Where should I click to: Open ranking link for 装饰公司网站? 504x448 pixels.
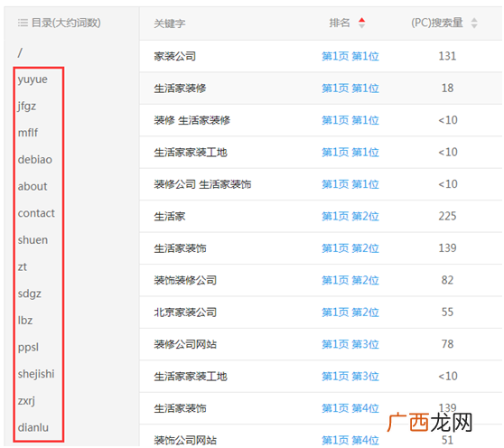pyautogui.click(x=350, y=440)
